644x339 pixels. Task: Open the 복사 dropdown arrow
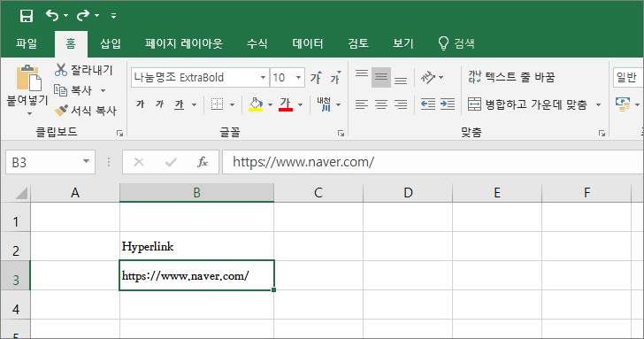click(x=103, y=91)
